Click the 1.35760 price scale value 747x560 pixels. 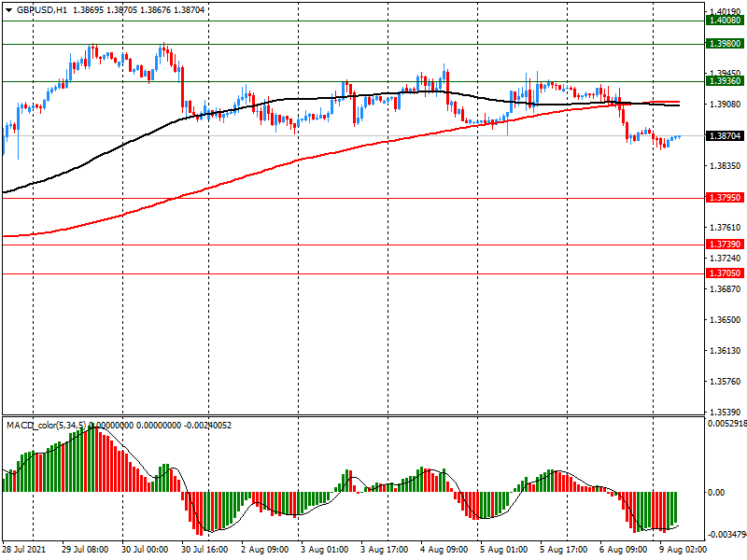(726, 382)
